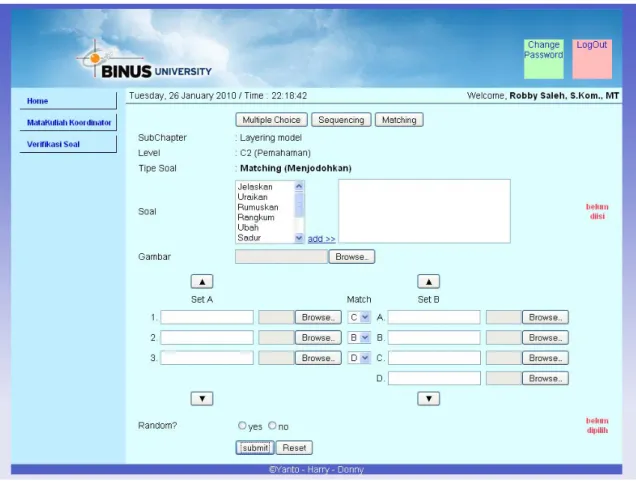Viewport: 636px width, 481px height.
Task: Click the down arrow below Set A
Action: click(202, 399)
